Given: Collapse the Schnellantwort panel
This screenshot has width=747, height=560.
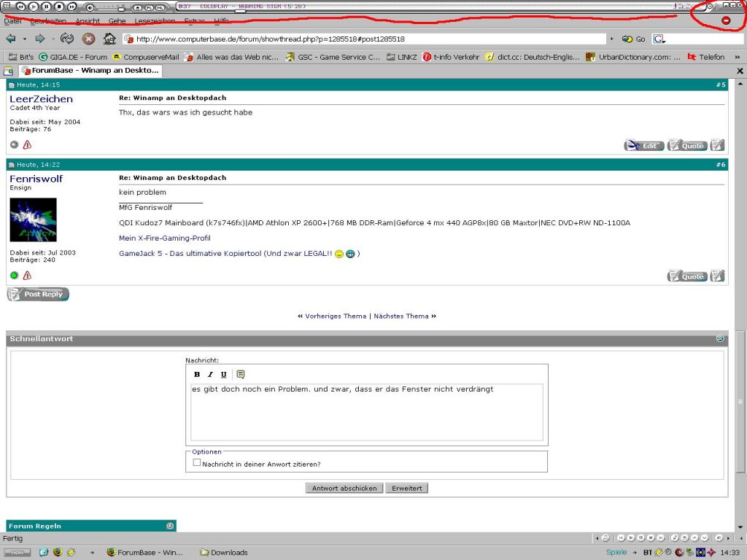Looking at the screenshot, I should pyautogui.click(x=720, y=338).
